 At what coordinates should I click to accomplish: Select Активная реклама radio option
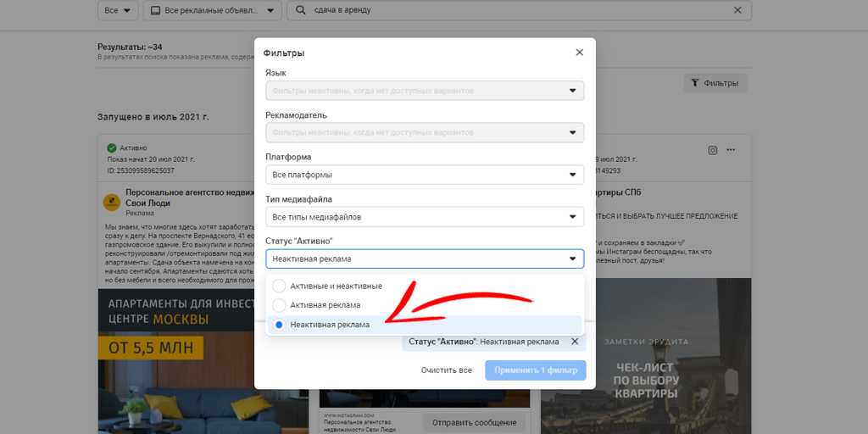click(279, 305)
